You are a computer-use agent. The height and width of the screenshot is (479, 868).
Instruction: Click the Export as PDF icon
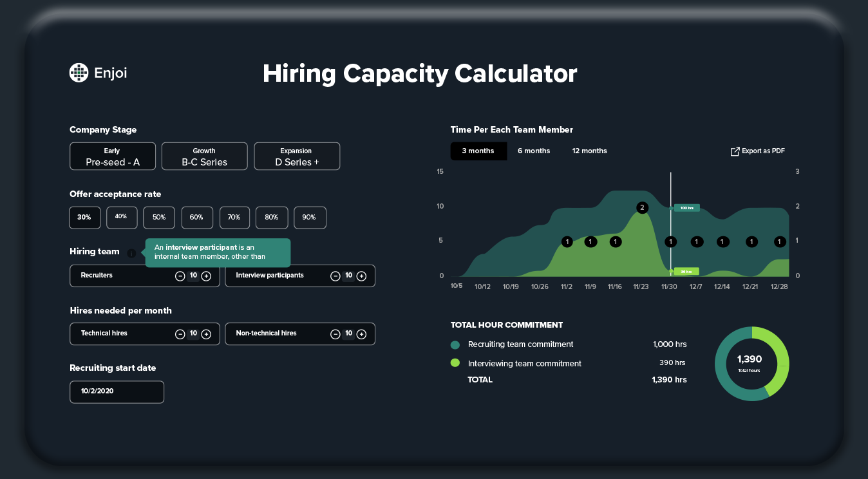[734, 151]
